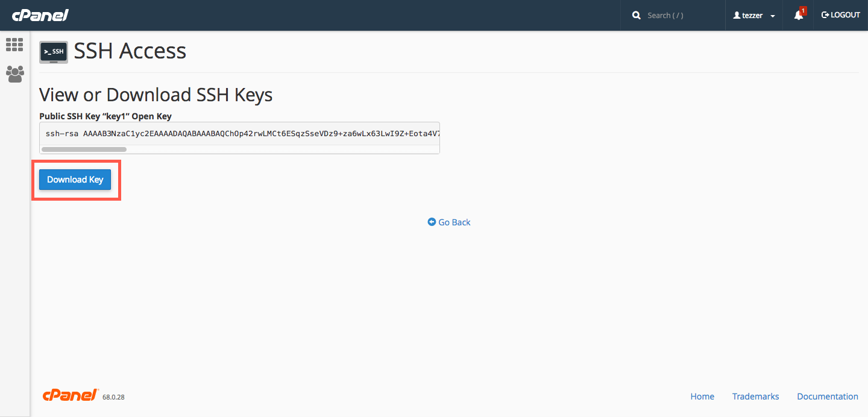Open the apps grid icon in sidebar
868x417 pixels.
[x=14, y=45]
